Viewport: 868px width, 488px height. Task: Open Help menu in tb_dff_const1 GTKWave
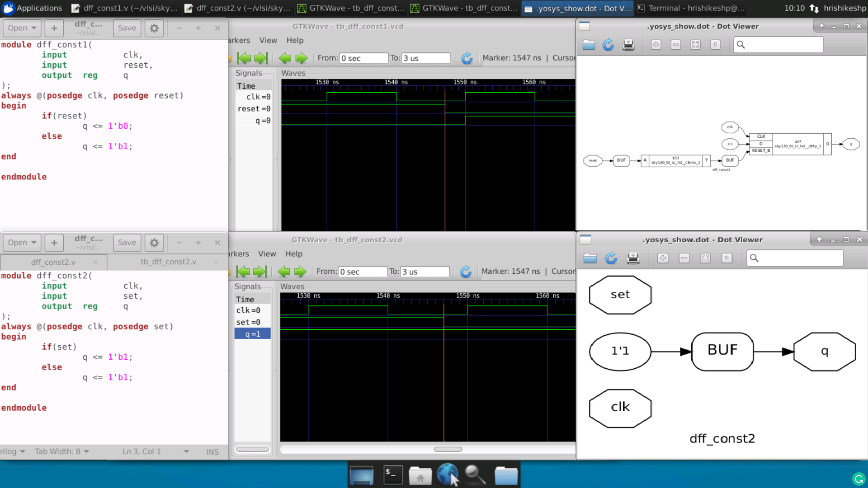(x=295, y=40)
